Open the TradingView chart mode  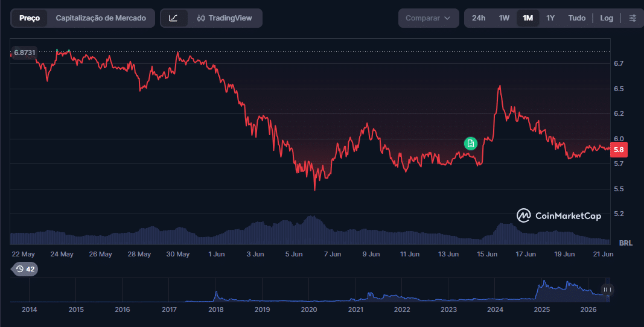(225, 18)
